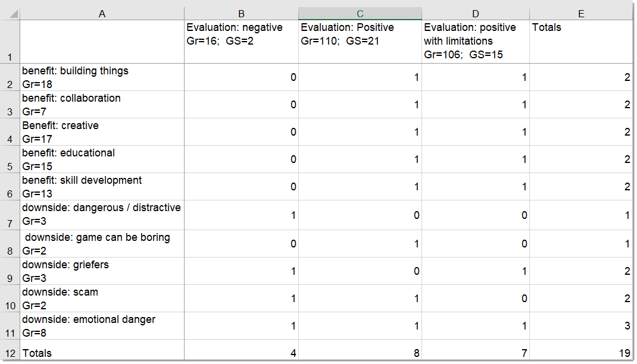Click cell 'Evaluation: Positive Gr=110; GS=21'

click(x=360, y=42)
